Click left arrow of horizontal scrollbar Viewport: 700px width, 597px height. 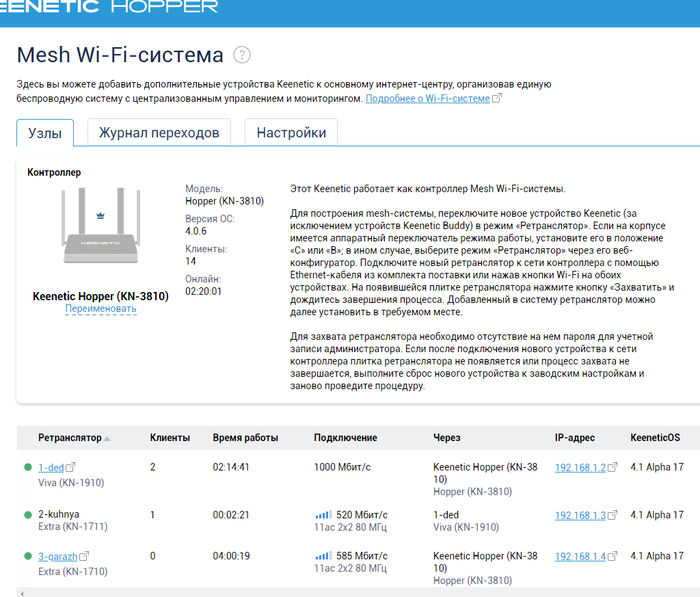[22, 593]
